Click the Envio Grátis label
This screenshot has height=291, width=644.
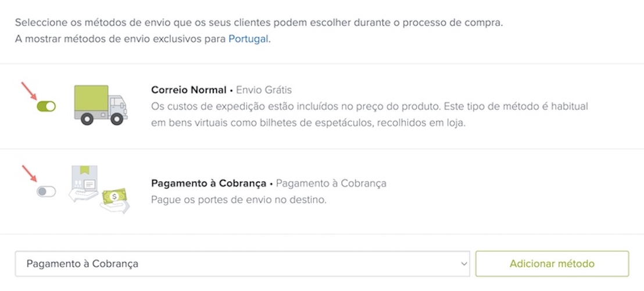(263, 90)
